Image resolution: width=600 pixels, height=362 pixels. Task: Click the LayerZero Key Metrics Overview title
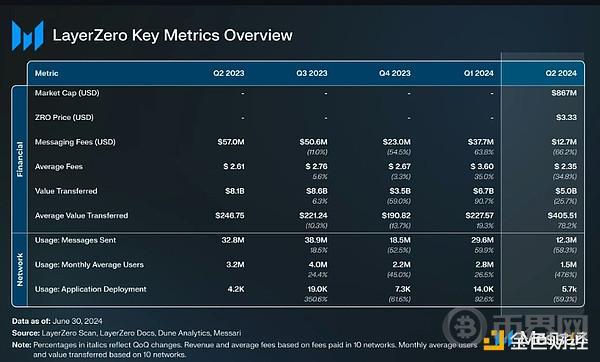(x=173, y=35)
